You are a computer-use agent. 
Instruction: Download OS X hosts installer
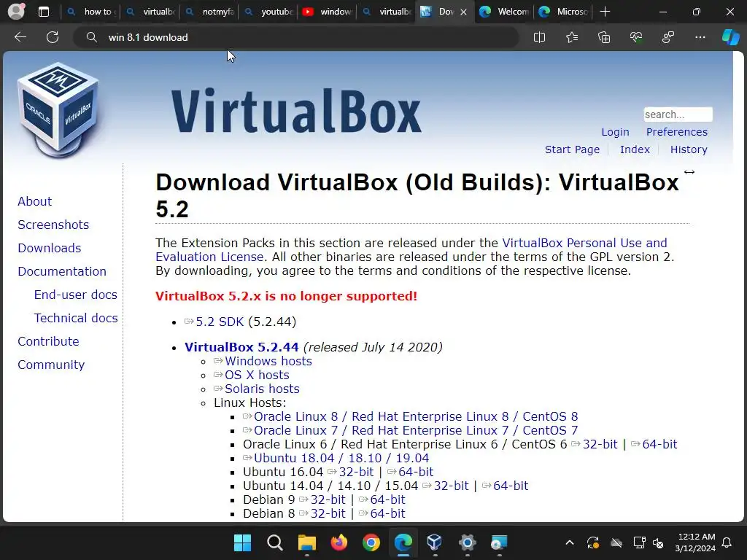[257, 376]
